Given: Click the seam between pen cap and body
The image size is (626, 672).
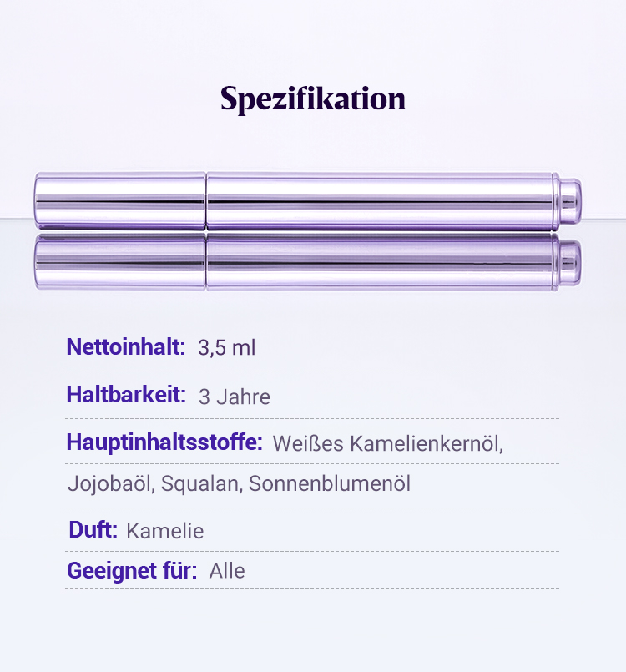Looking at the screenshot, I should click(206, 200).
